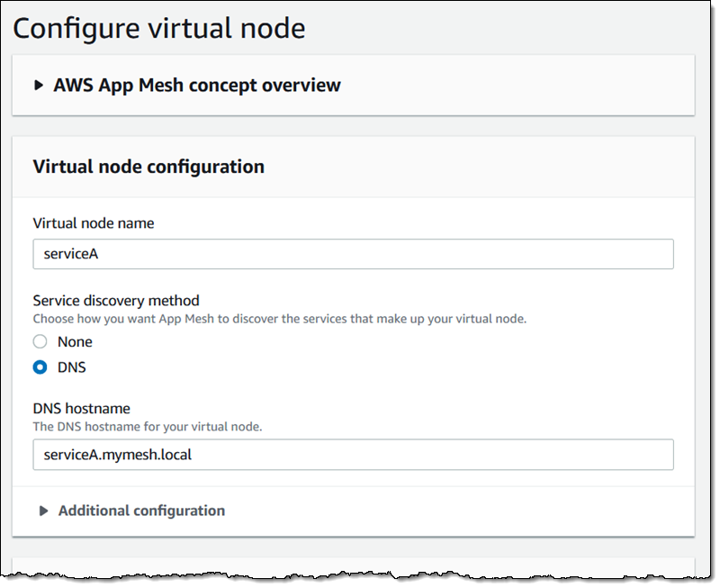
Task: Click the 'Virtual node name' field label
Action: [93, 223]
